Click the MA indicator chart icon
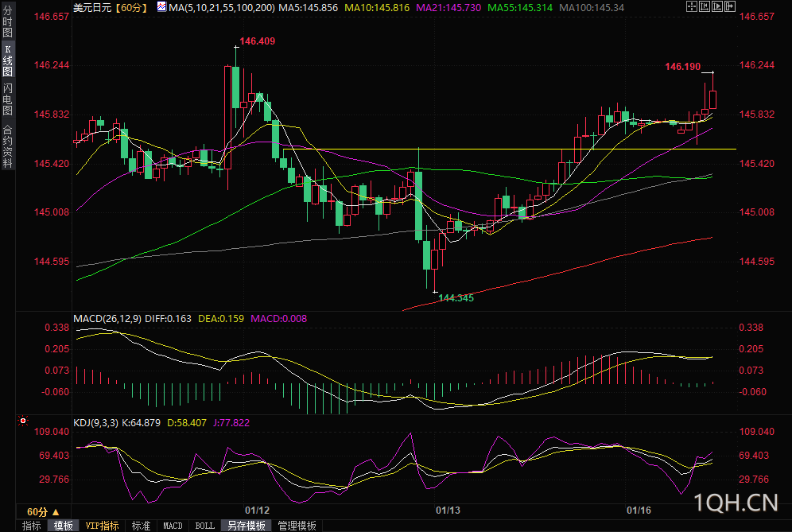The image size is (792, 532). click(x=161, y=7)
